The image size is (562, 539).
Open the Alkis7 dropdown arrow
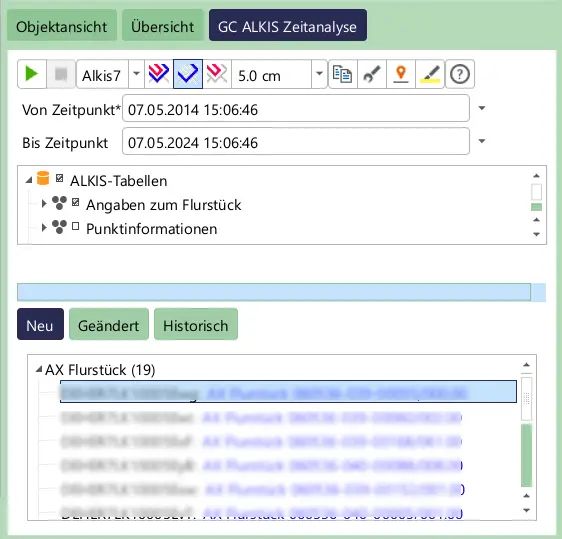pos(136,74)
